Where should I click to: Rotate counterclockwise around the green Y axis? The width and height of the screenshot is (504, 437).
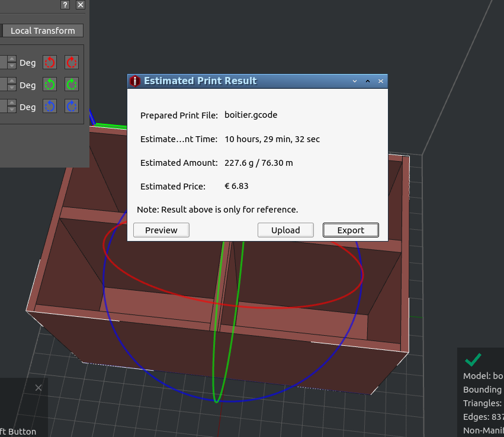tap(50, 85)
